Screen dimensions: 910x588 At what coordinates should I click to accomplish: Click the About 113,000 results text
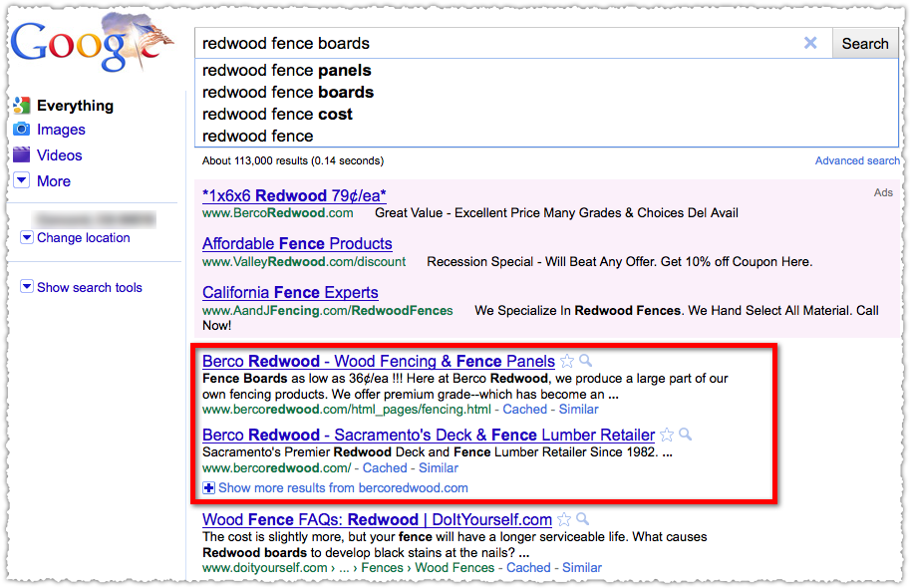(293, 160)
